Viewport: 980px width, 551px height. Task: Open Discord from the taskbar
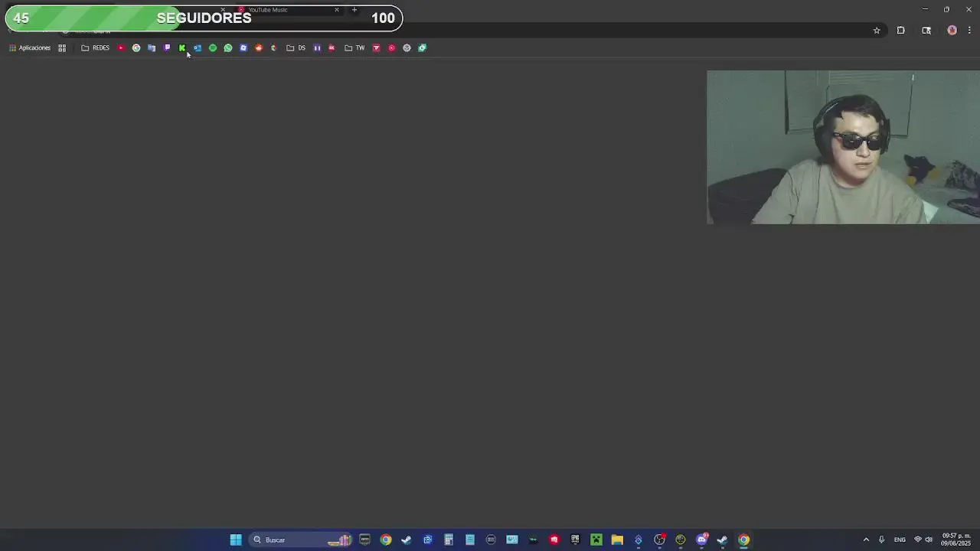(701, 540)
